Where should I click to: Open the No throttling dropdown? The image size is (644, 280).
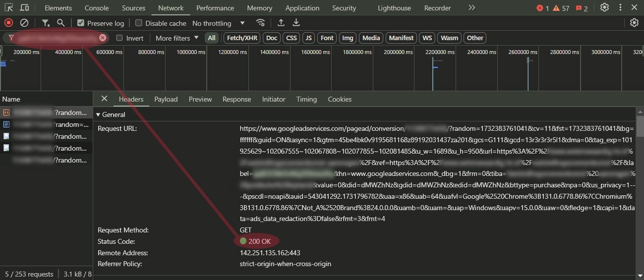219,23
